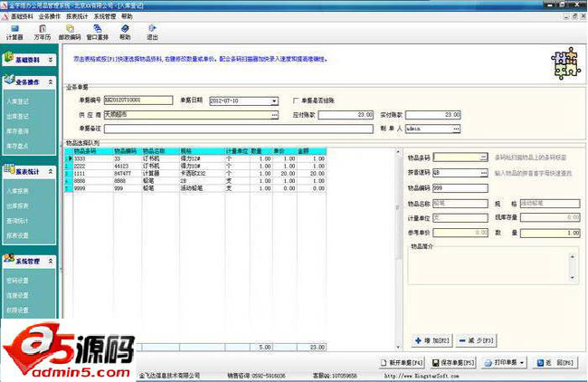Open the 帮助 menu in menu bar
Image resolution: width=588 pixels, height=382 pixels.
tap(127, 16)
